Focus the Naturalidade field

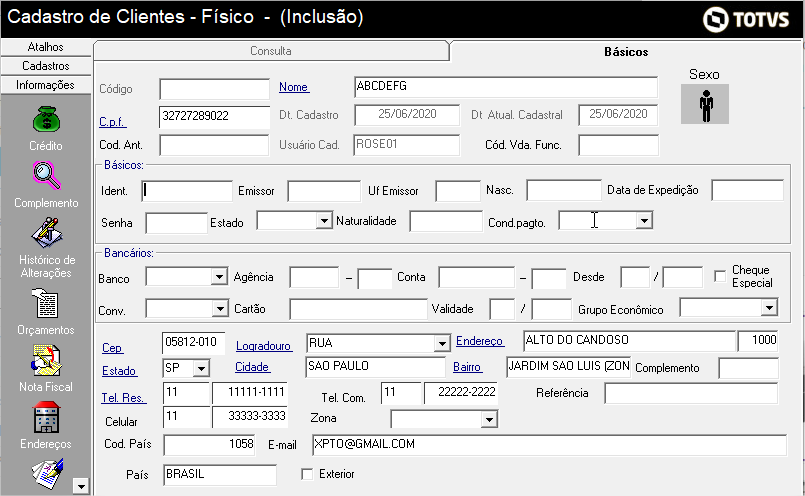(x=446, y=221)
